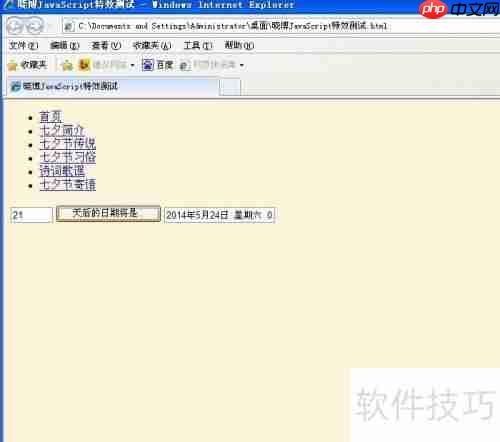Click the IE icon on the page tab
The width and height of the screenshot is (500, 442).
(16, 87)
